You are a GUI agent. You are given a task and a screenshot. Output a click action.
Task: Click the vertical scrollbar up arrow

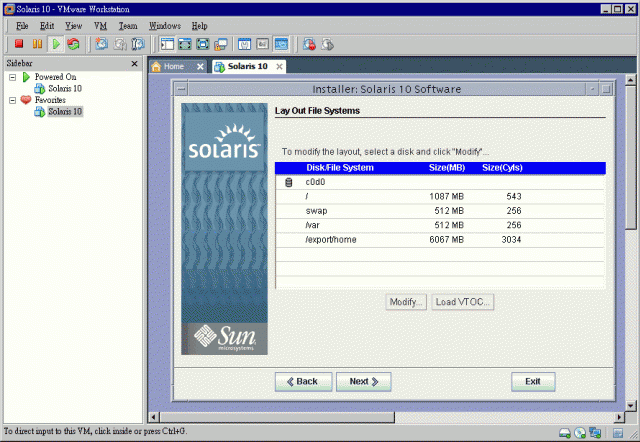pyautogui.click(x=631, y=80)
